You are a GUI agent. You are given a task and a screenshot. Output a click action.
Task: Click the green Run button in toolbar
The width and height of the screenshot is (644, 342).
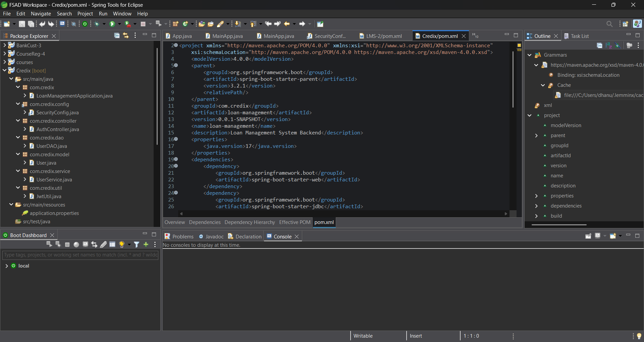112,24
